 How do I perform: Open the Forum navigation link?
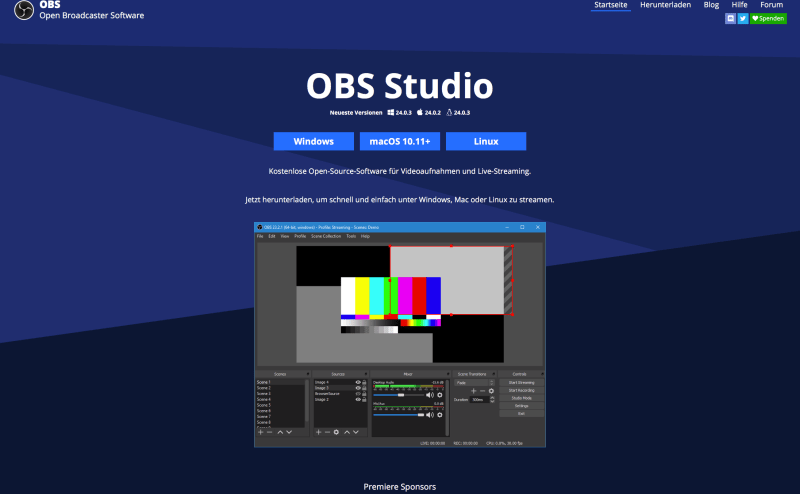point(771,5)
